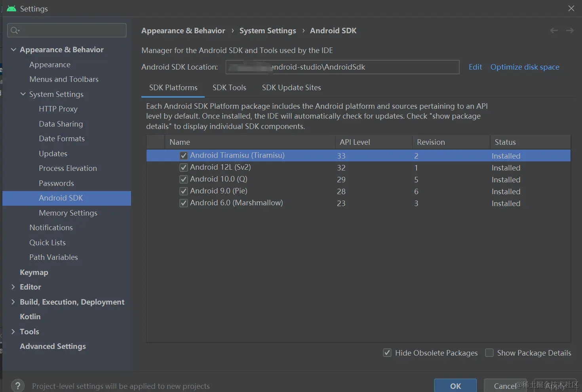
Task: Navigate forward with the right arrow icon
Action: coord(570,30)
